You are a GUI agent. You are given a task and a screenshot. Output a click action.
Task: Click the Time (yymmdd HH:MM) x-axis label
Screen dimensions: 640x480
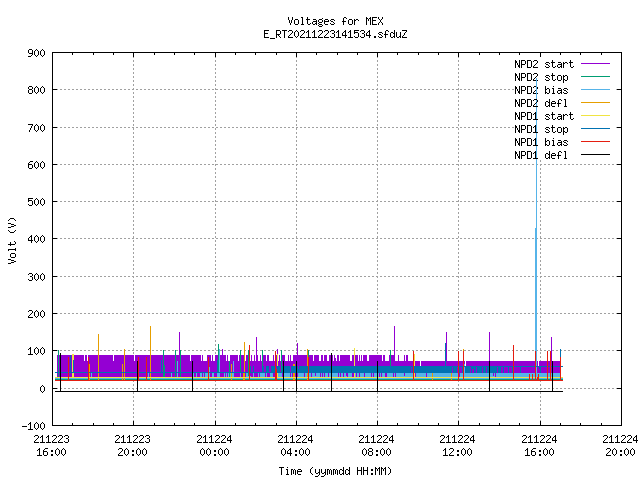click(335, 471)
